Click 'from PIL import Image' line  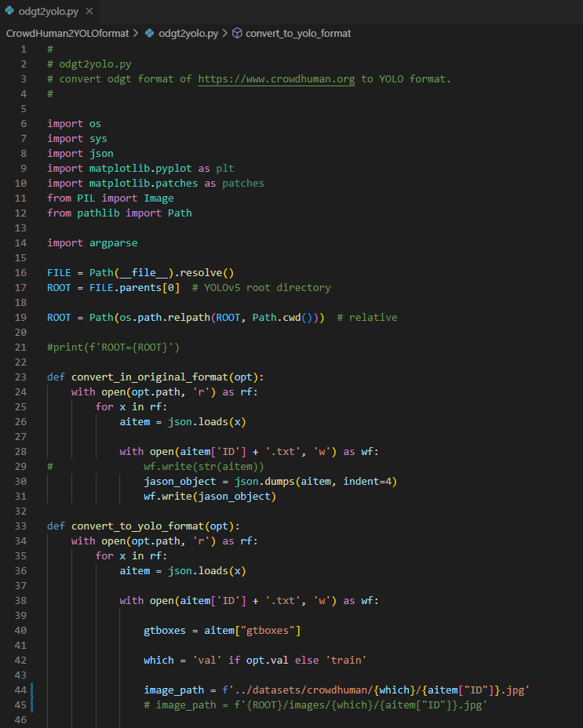pos(110,198)
